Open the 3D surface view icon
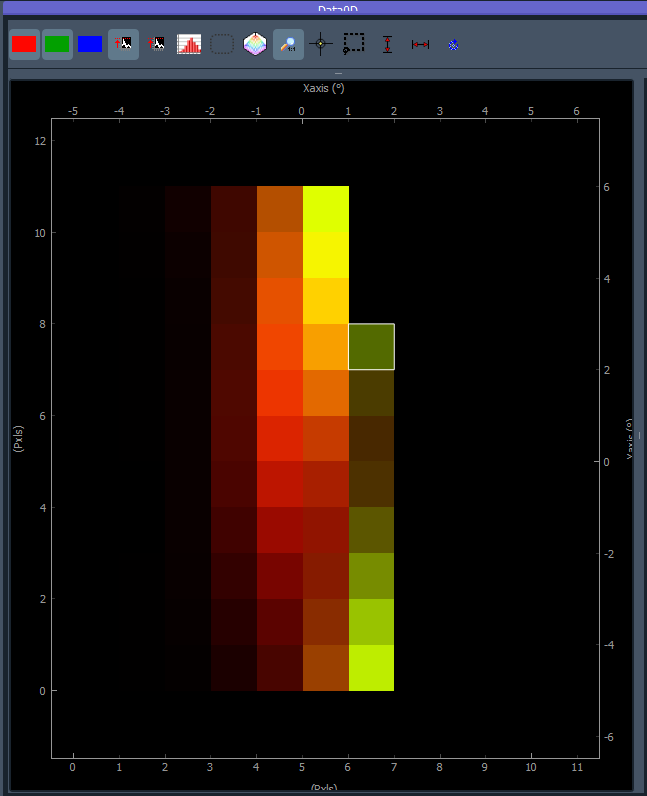 pos(255,45)
